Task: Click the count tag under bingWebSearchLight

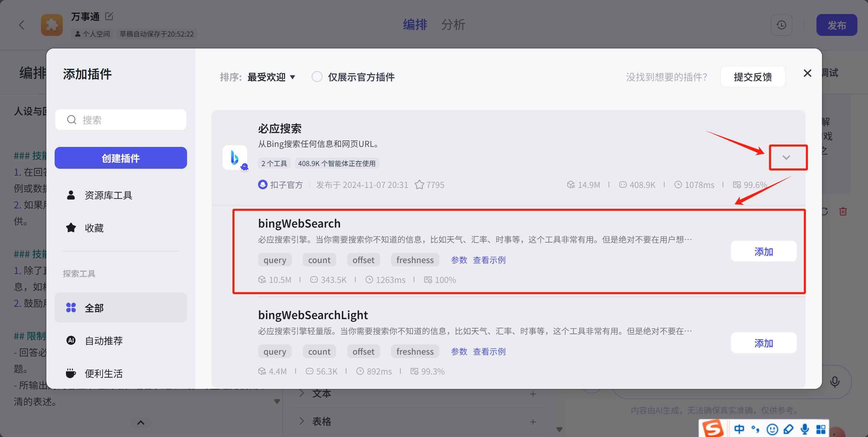Action: point(319,352)
